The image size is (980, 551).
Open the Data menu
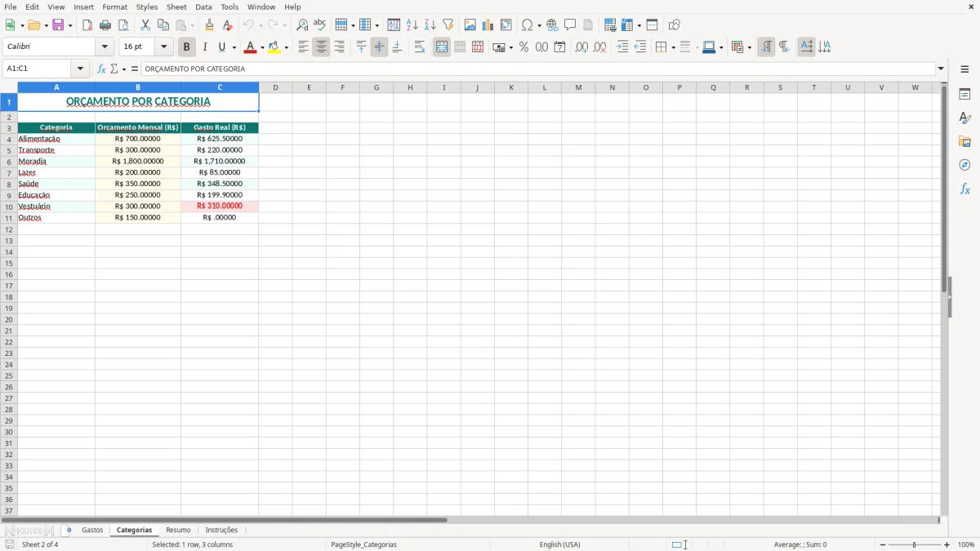click(203, 7)
